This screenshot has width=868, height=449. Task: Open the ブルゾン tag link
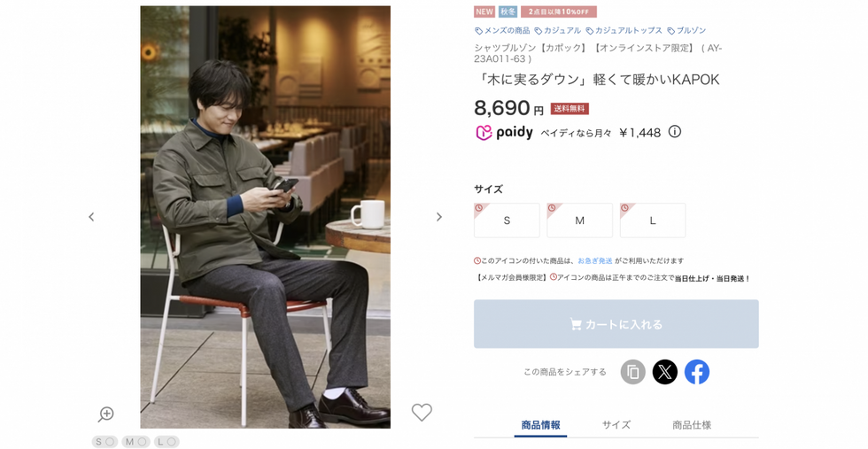coord(686,30)
